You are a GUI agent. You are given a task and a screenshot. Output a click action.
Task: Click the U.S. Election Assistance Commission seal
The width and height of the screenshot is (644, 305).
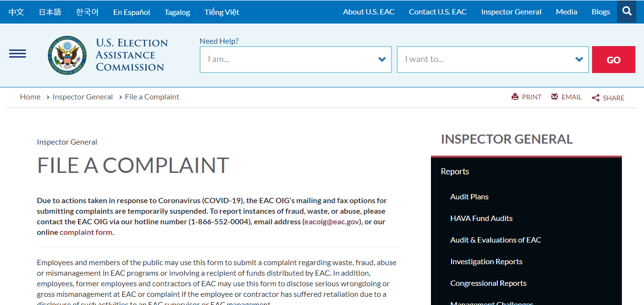point(67,55)
